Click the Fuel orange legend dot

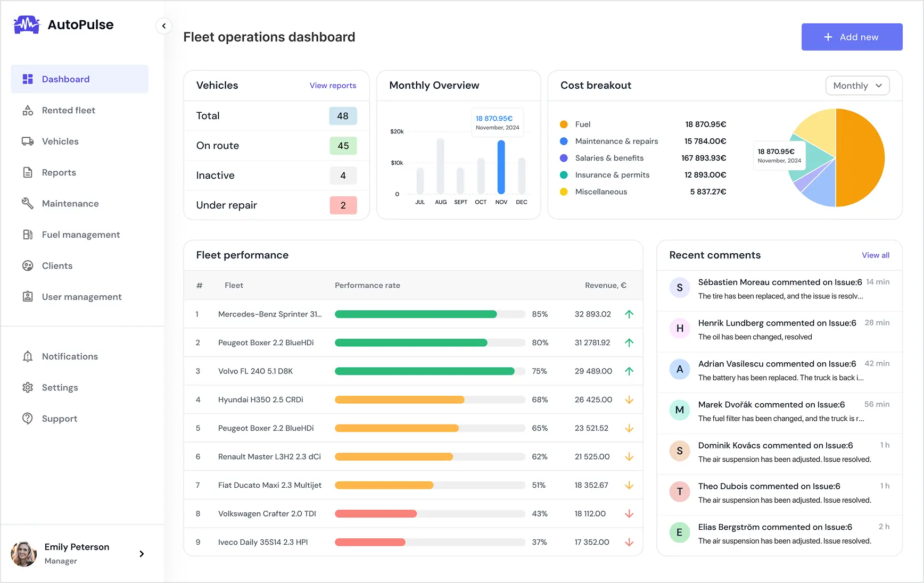(564, 124)
